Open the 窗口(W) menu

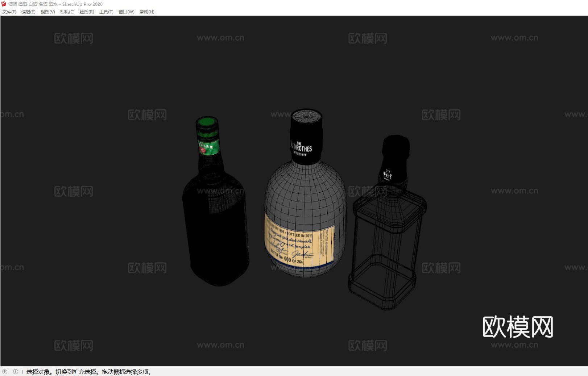(x=127, y=12)
